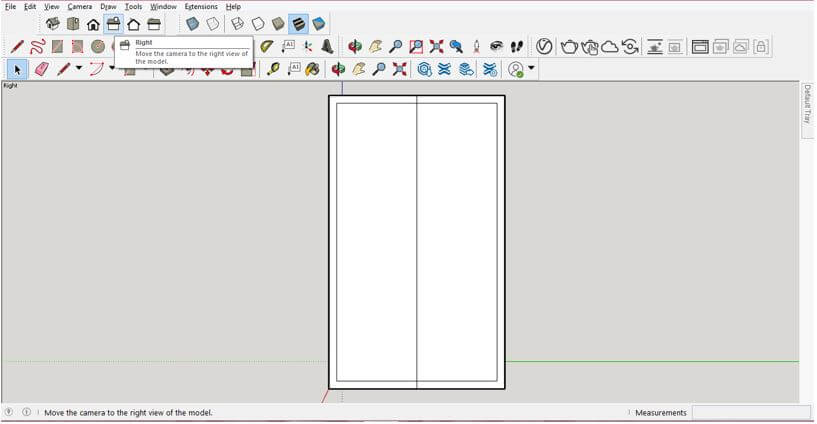Start render with the teapot icon
817x424 pixels.
[569, 47]
